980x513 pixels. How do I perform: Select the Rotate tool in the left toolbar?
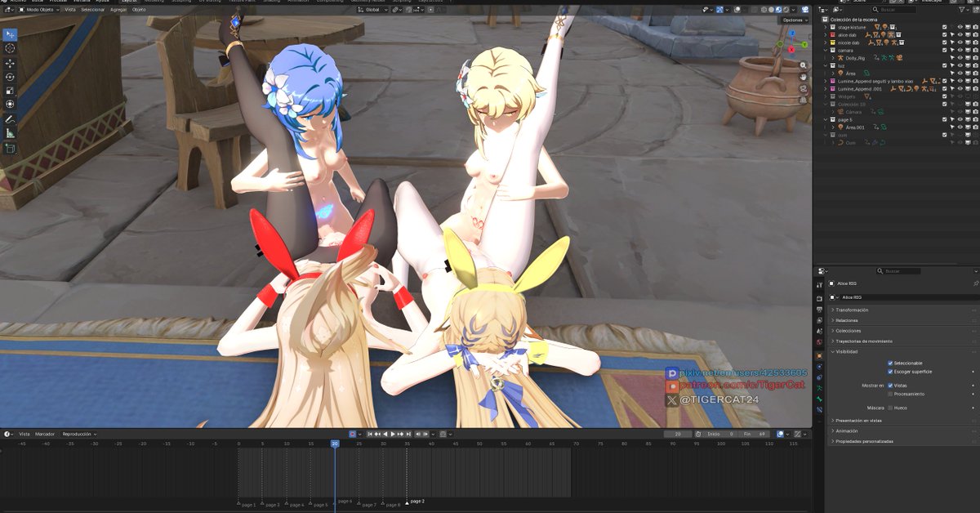click(10, 77)
